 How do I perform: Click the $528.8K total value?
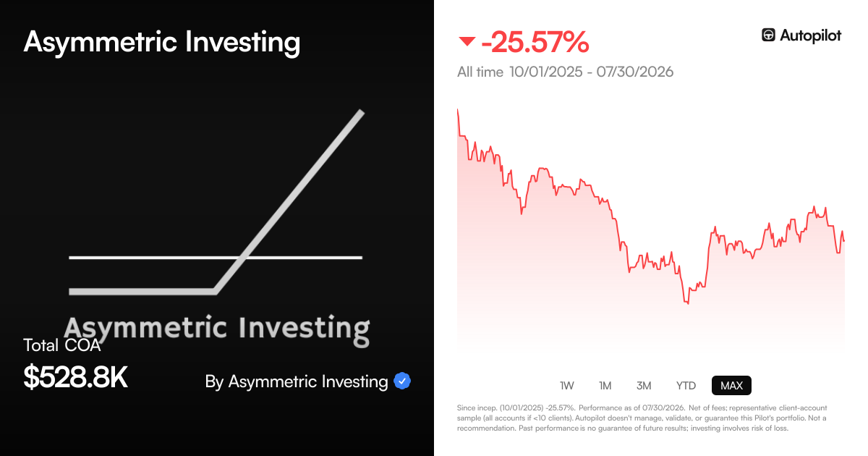click(76, 377)
